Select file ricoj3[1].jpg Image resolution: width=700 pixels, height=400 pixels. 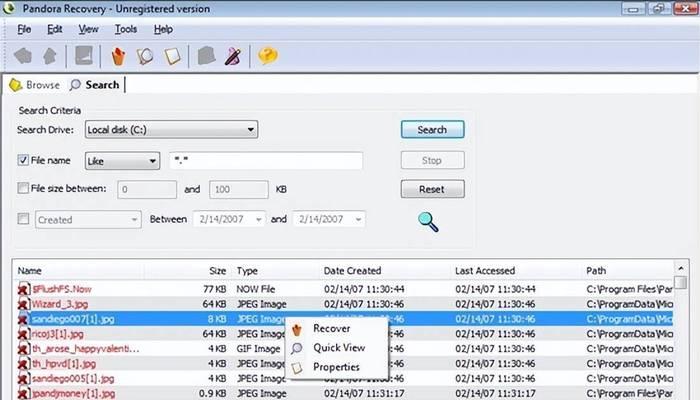[58, 334]
